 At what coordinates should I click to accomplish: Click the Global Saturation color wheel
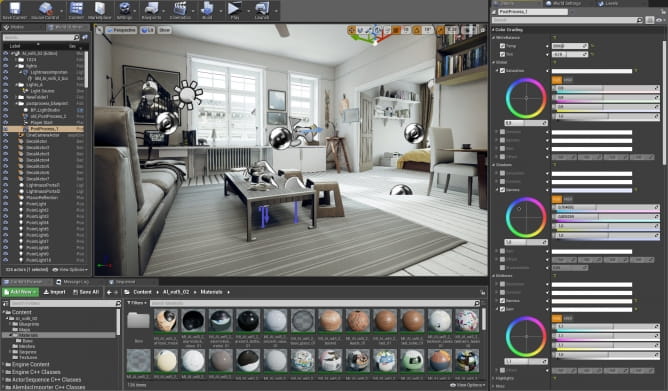526,98
